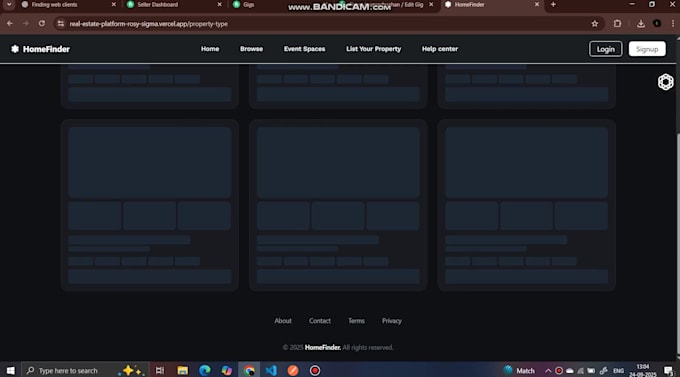The width and height of the screenshot is (680, 377).
Task: Open new browser tab plus button
Action: [553, 4]
